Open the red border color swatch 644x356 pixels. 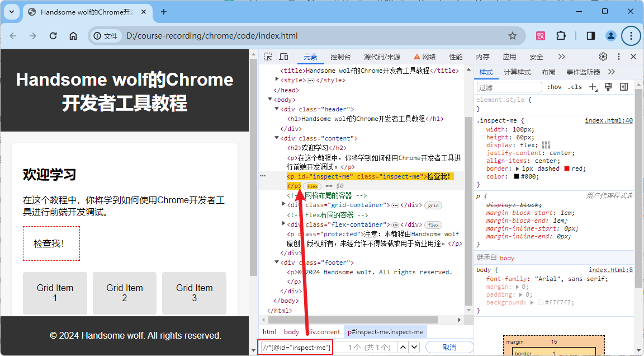coord(567,169)
